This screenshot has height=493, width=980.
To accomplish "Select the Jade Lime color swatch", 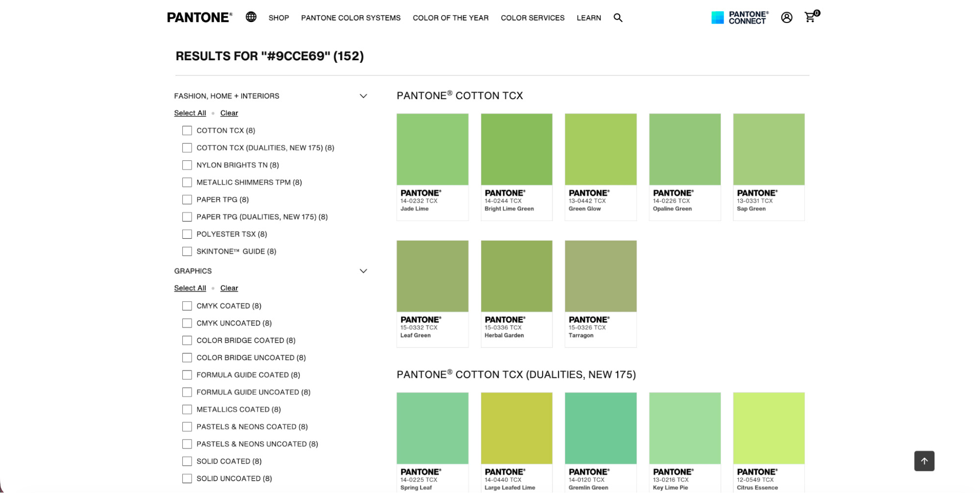I will (x=432, y=149).
